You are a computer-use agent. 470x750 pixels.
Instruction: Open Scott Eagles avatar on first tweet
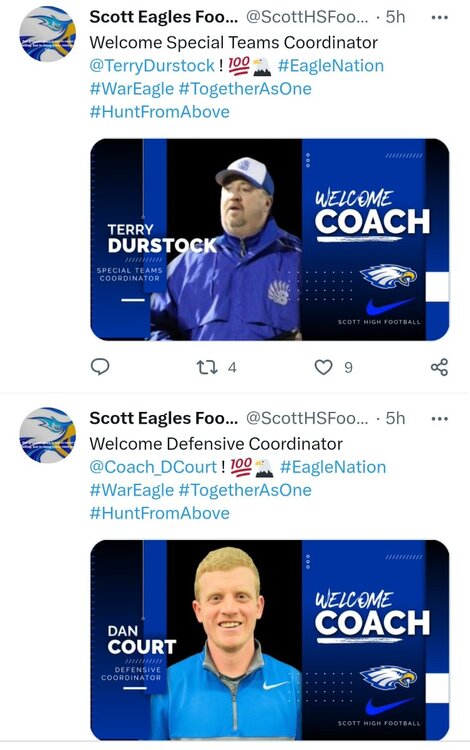(47, 34)
